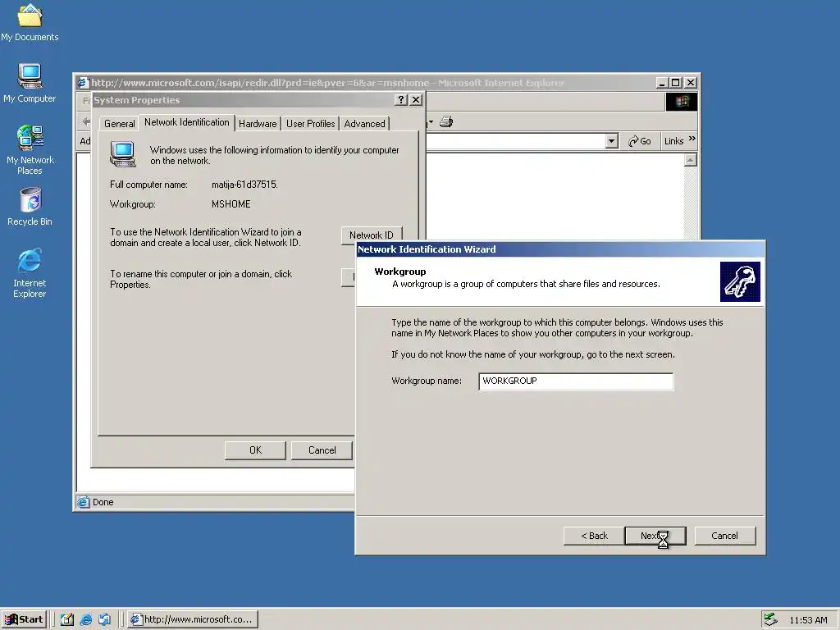Click the computer icon in System Properties
This screenshot has width=840, height=630.
point(123,154)
